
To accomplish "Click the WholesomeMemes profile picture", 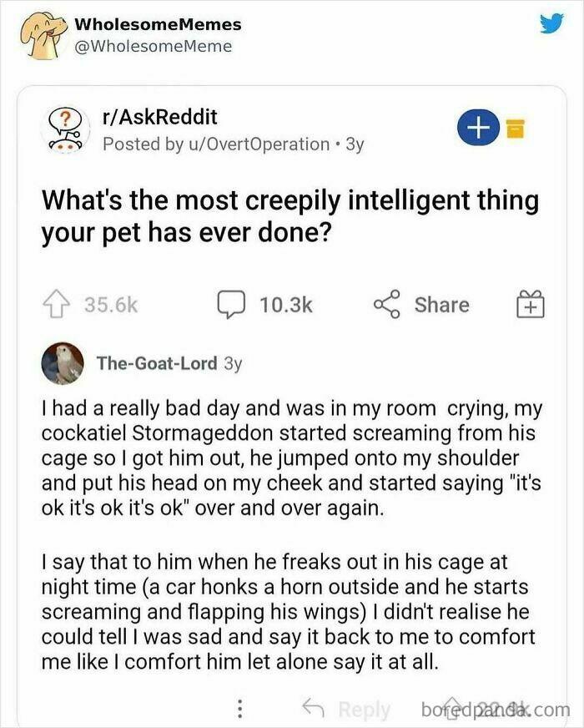I will [42, 33].
